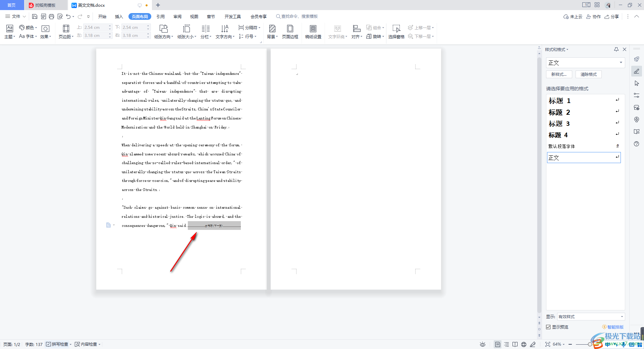Viewport: 644px width, 349px height.
Task: Expand the File (文件) menu arrow
Action: click(24, 16)
